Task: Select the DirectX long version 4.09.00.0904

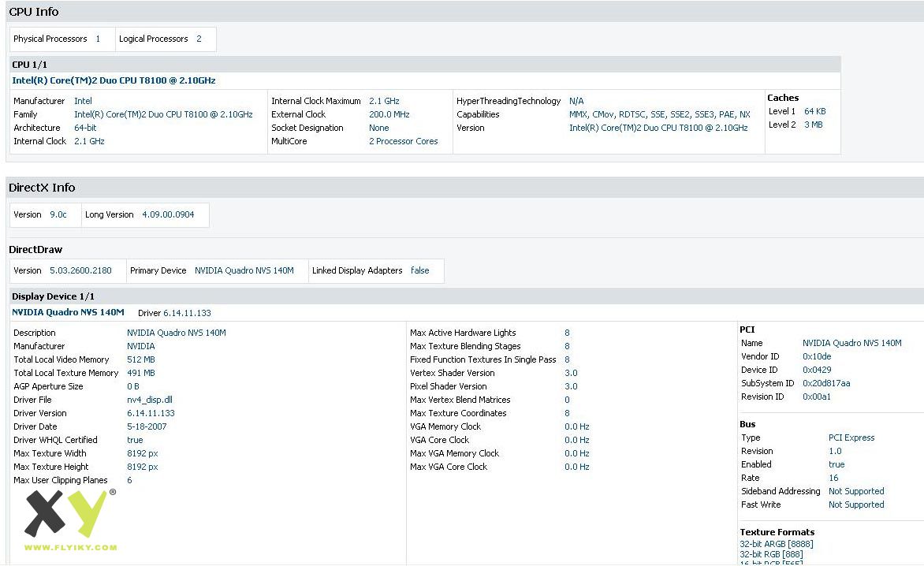Action: click(x=168, y=214)
